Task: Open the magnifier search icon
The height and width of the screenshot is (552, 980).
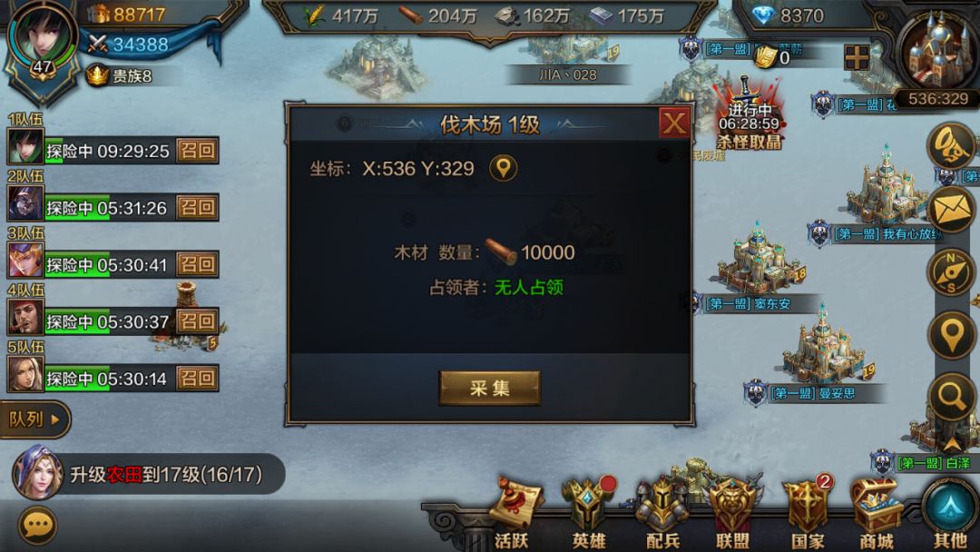Action: point(951,395)
